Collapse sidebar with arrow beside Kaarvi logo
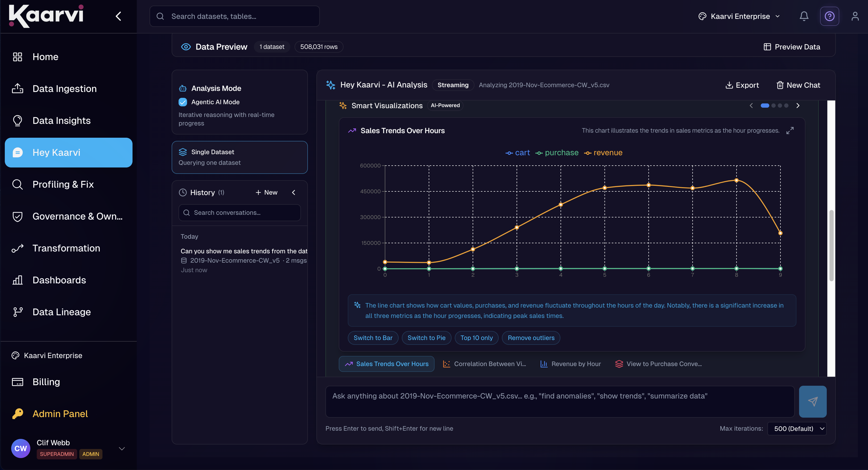This screenshot has width=868, height=470. (x=118, y=16)
